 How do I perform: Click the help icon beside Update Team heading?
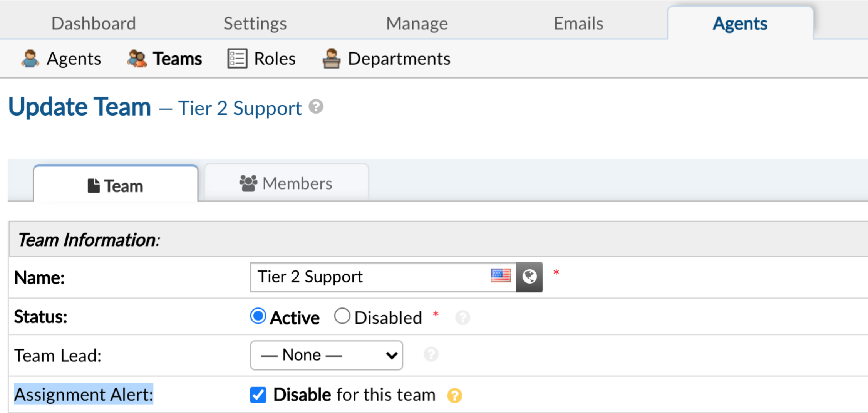point(316,107)
